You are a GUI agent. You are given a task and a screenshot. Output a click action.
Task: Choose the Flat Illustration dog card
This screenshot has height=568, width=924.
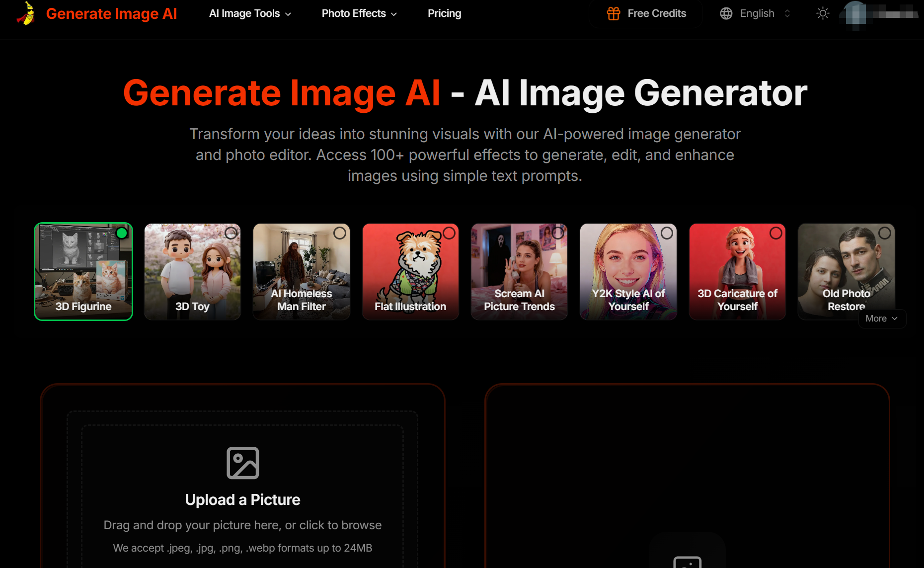click(411, 272)
